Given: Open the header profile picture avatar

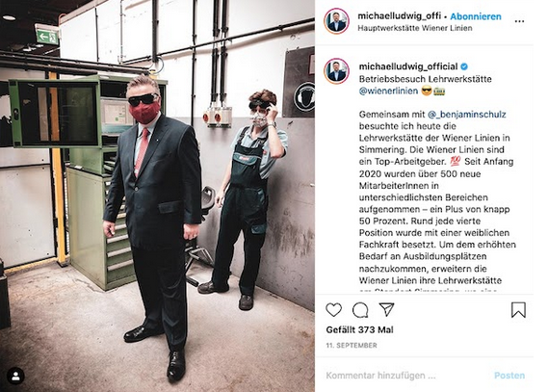Looking at the screenshot, I should click(x=336, y=21).
